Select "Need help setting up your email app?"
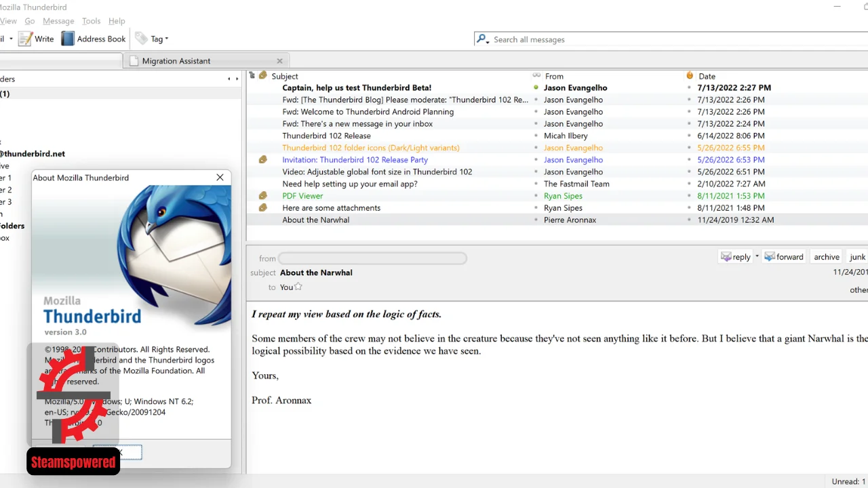868x488 pixels. tap(350, 184)
